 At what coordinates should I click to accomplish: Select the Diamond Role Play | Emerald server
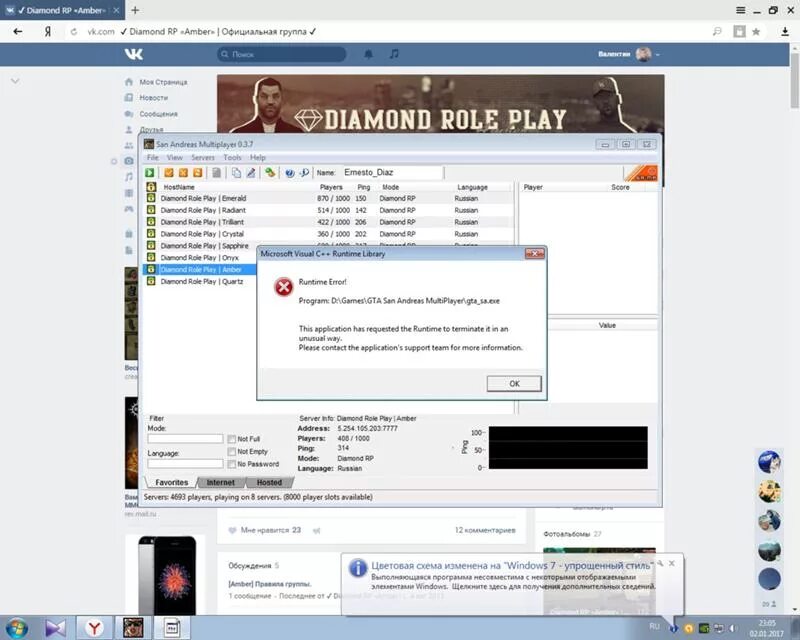(329, 198)
